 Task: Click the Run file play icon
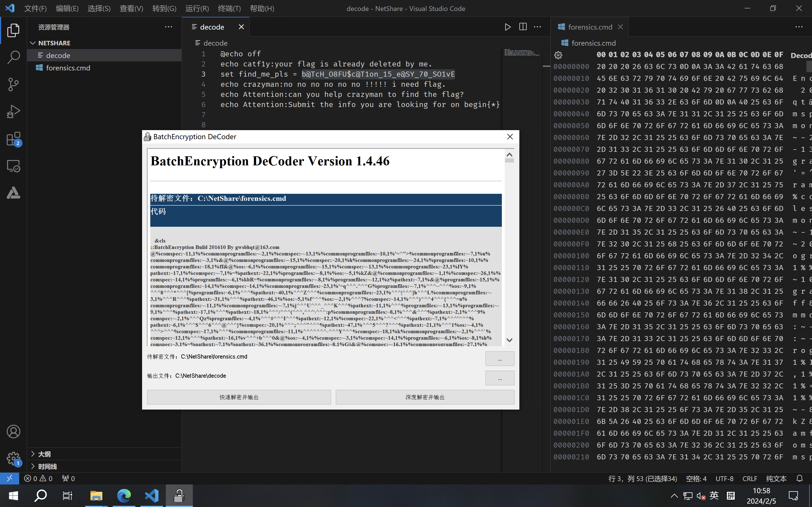(508, 27)
